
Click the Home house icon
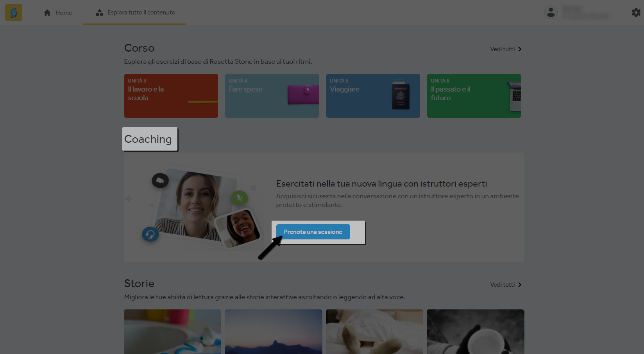point(47,13)
